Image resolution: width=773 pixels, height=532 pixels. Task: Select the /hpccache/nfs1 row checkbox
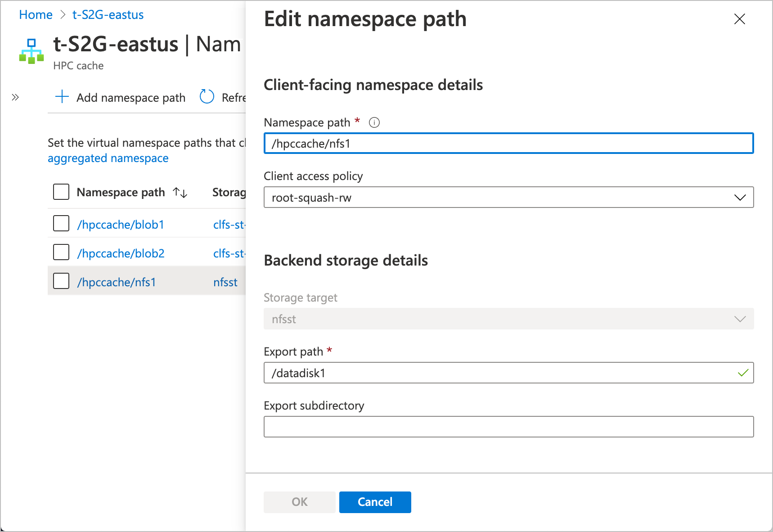[61, 281]
